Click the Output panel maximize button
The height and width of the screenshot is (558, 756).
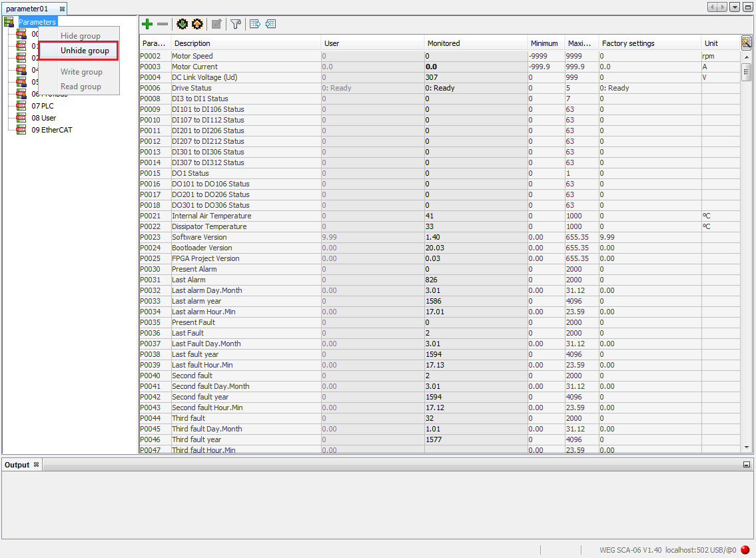click(x=748, y=464)
